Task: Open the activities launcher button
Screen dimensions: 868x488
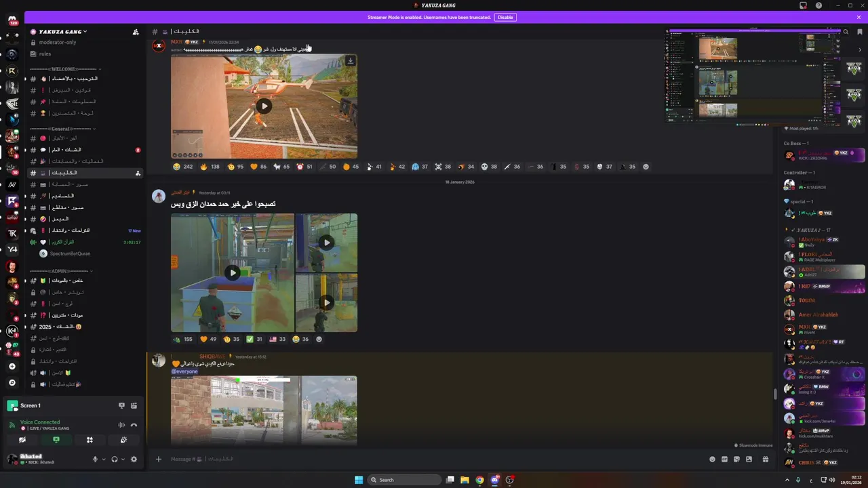Action: [90, 440]
